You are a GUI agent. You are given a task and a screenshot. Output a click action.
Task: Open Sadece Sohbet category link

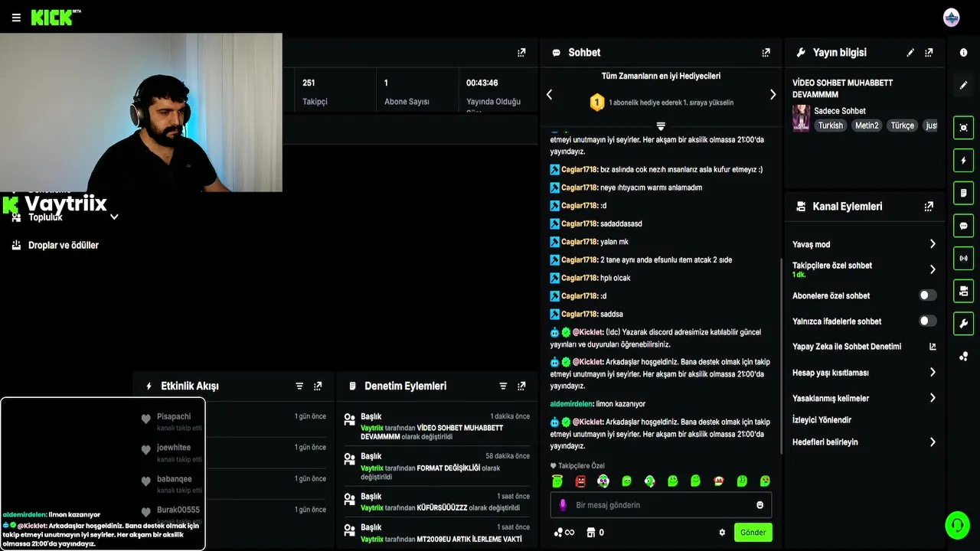(x=840, y=111)
